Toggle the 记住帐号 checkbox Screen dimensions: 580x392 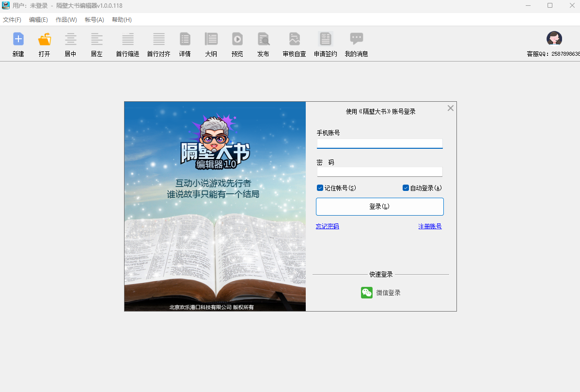[320, 188]
